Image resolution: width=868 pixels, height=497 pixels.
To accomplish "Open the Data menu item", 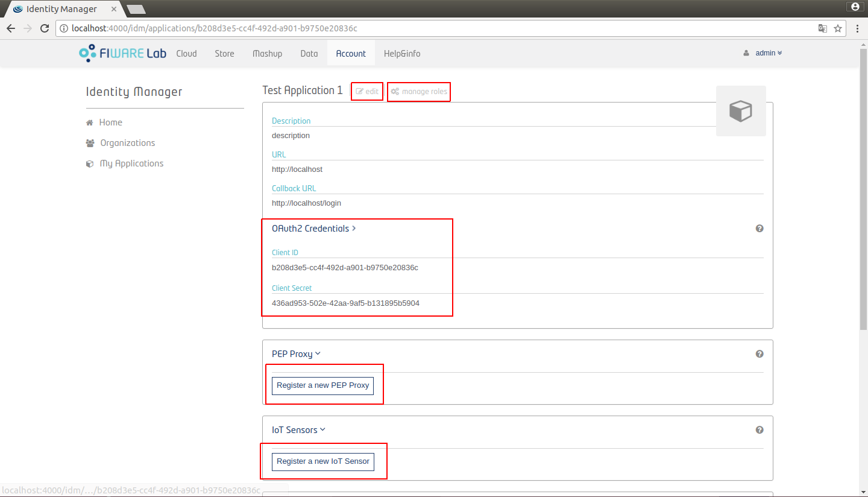I will coord(309,54).
